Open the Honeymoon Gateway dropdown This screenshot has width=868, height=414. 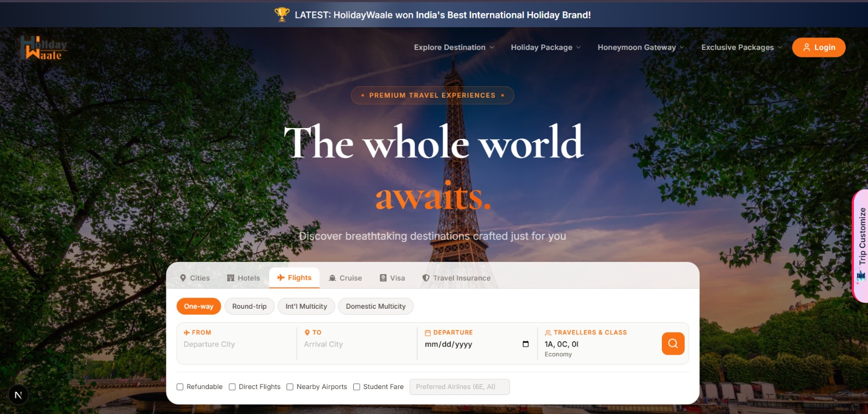[x=641, y=47]
